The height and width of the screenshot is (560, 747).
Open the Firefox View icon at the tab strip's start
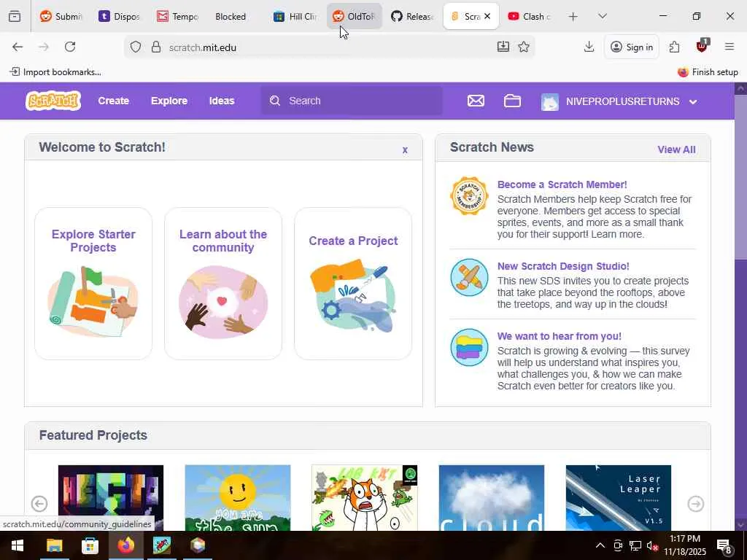click(x=15, y=16)
